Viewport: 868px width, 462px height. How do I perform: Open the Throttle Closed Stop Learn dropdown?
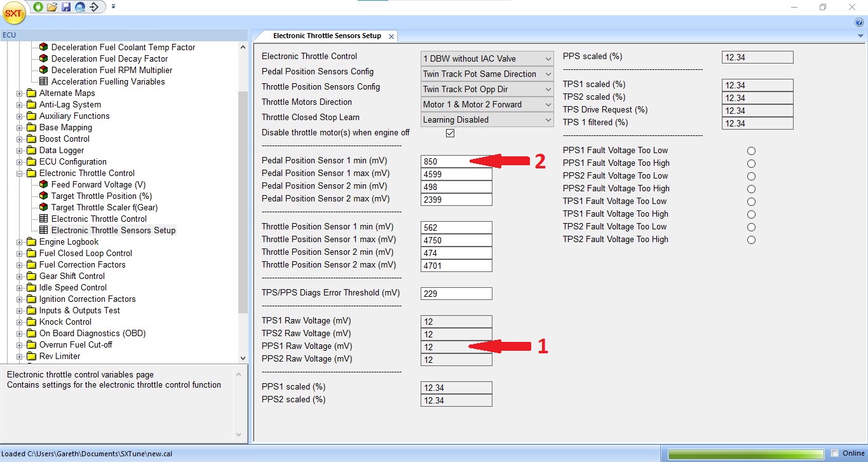487,119
